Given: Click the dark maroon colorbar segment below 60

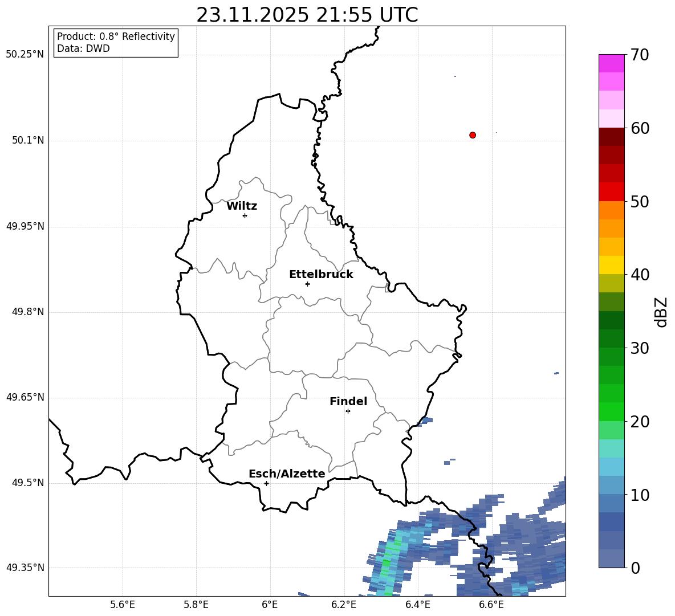Looking at the screenshot, I should click(x=611, y=137).
